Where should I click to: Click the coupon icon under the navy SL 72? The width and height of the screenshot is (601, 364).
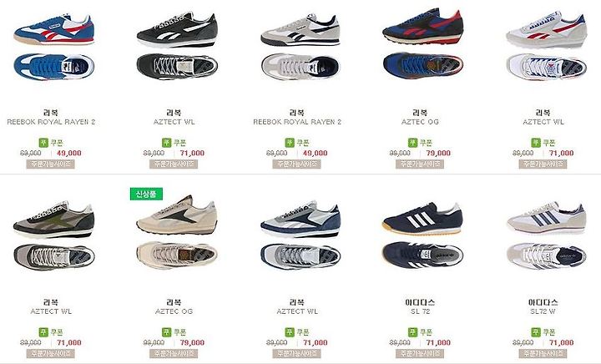[x=412, y=331]
